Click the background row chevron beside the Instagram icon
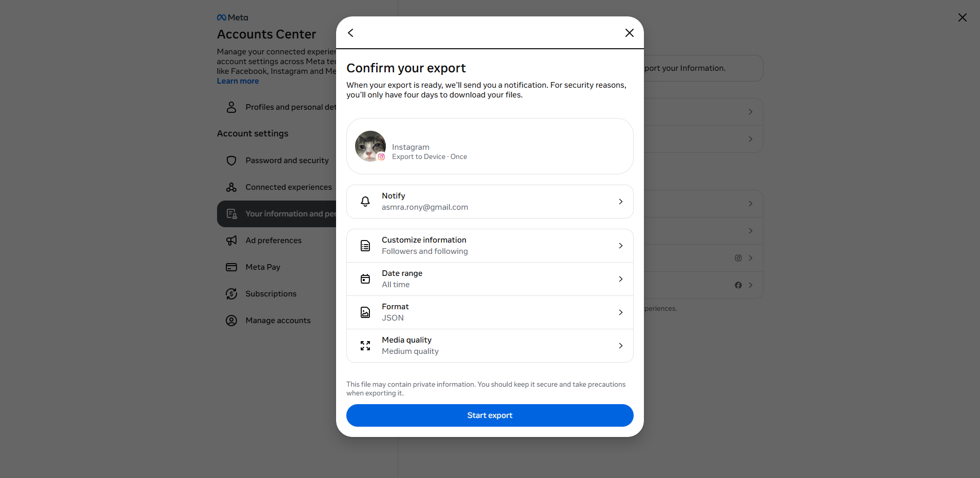Screen dimensions: 980x478 tap(750, 258)
